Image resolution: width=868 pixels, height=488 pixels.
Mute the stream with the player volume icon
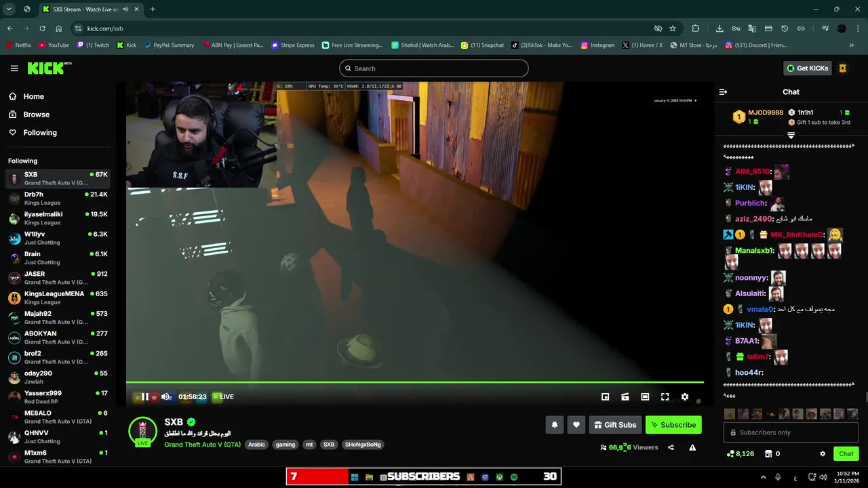pos(165,397)
